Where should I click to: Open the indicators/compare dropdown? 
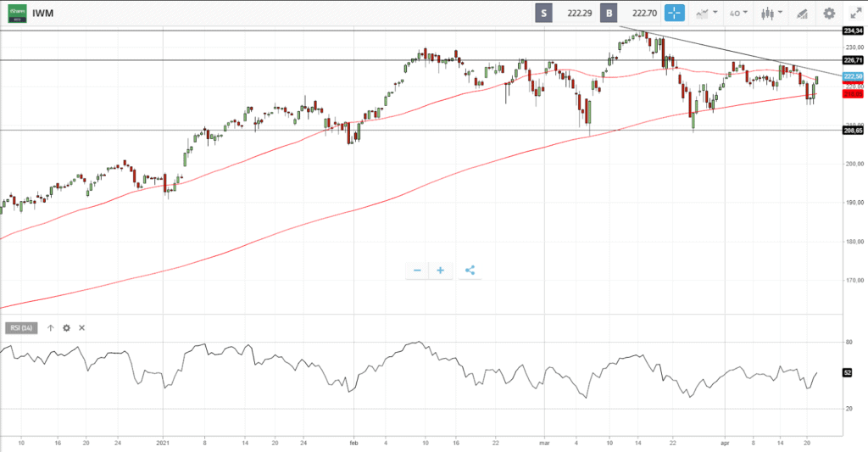[x=706, y=14]
